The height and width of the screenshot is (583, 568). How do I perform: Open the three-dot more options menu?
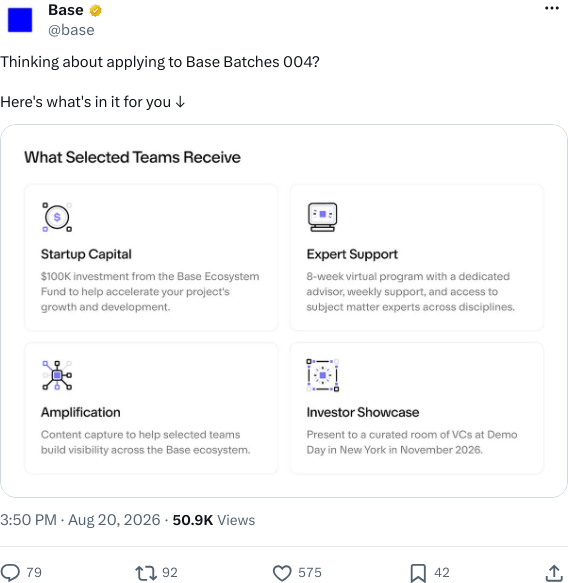[x=552, y=8]
